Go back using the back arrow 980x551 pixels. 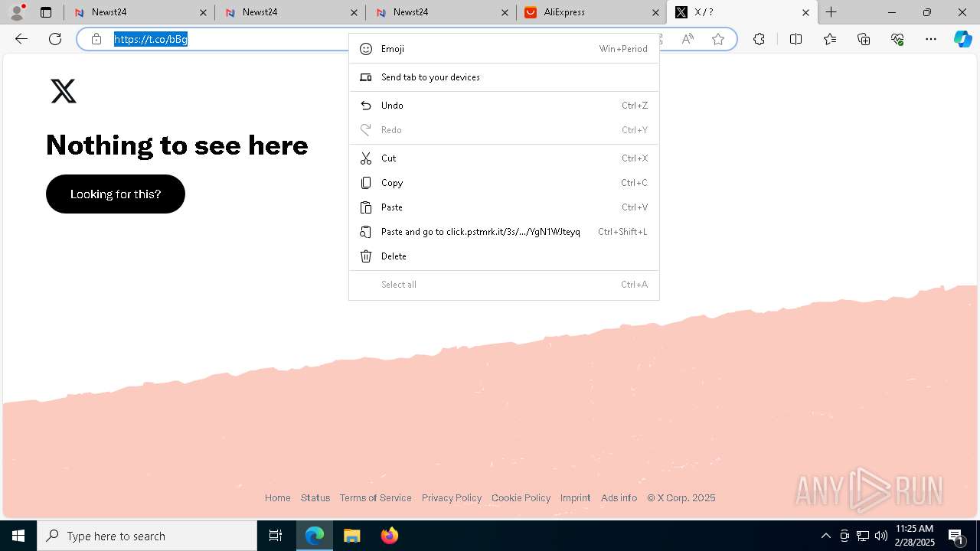click(21, 39)
